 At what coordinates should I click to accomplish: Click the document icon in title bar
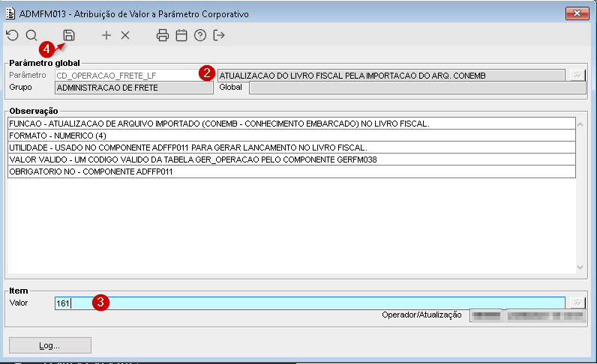pyautogui.click(x=10, y=13)
